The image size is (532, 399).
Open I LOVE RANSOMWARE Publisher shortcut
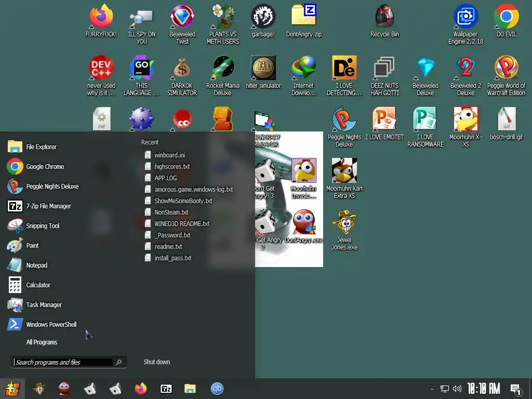pos(425,127)
